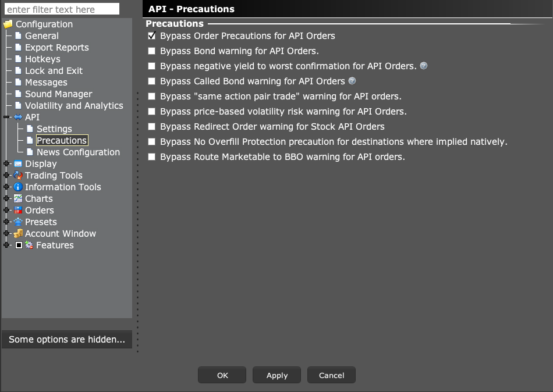The height and width of the screenshot is (392, 553).
Task: Click the Display monitor icon
Action: [18, 163]
